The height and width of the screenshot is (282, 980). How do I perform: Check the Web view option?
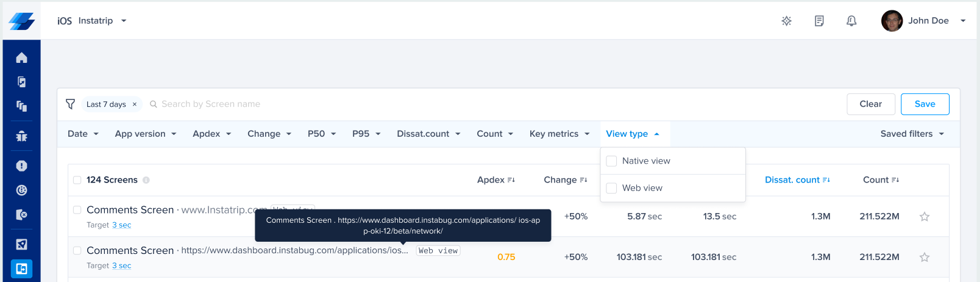click(x=611, y=188)
